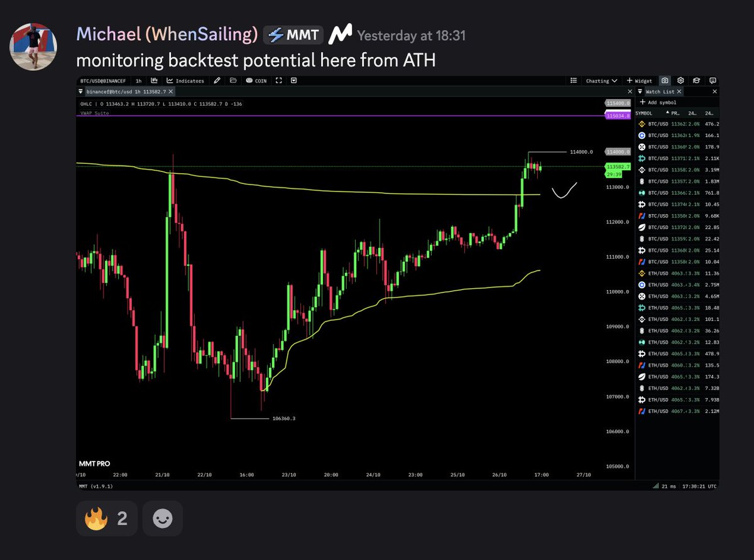Open the chart type icon next to 1h
Screen dimensions: 754x560
[x=154, y=80]
